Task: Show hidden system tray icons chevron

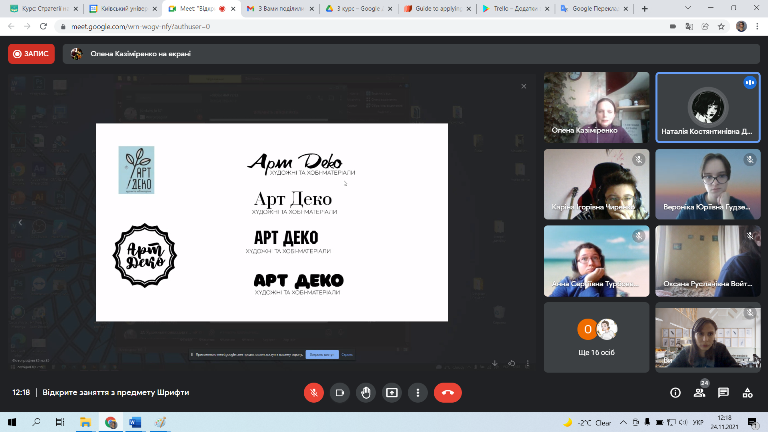Action: tap(623, 422)
